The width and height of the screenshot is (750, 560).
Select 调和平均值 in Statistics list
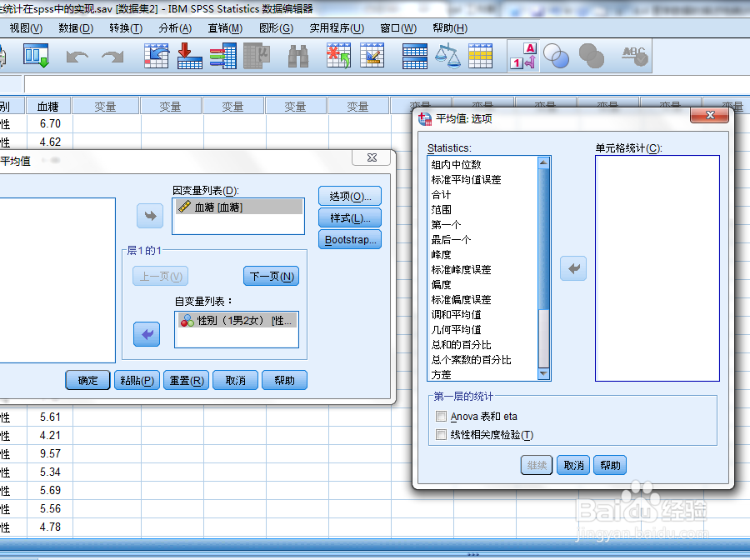click(x=457, y=315)
